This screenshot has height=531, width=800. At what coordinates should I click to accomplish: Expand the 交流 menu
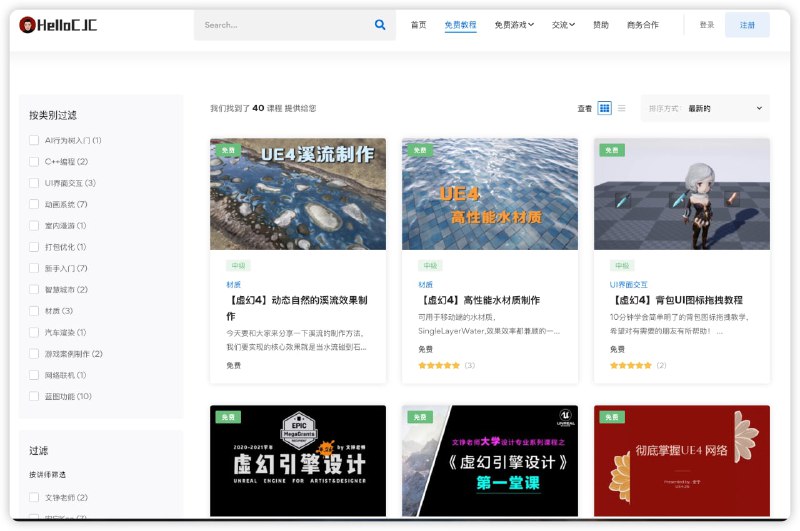pyautogui.click(x=563, y=24)
